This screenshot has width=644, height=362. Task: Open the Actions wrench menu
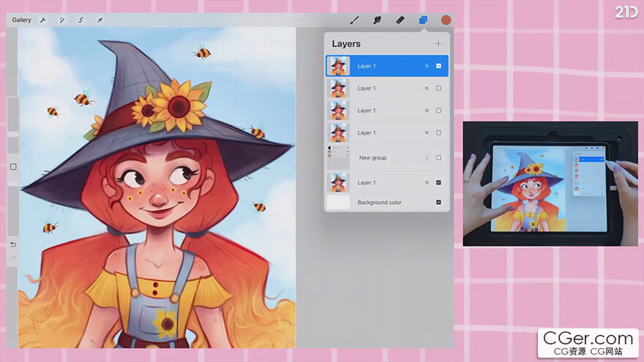tap(43, 20)
